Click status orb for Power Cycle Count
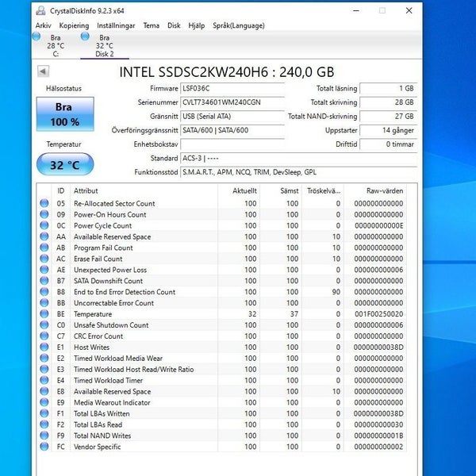Screen dimensions: 476x476 point(44,225)
